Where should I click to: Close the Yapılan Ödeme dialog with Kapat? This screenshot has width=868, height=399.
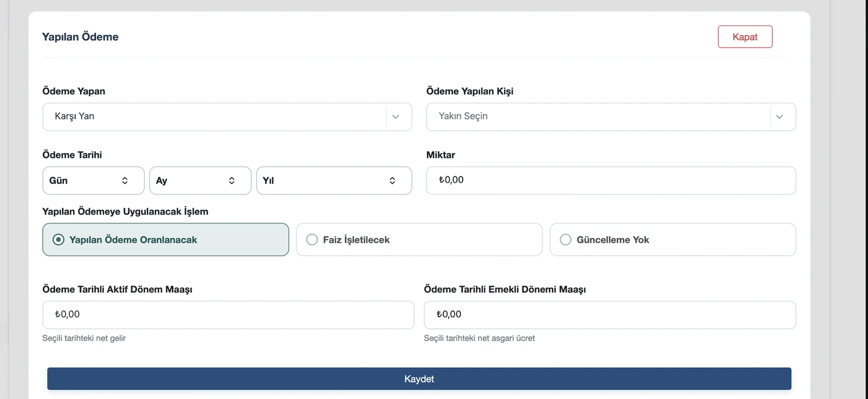tap(745, 37)
